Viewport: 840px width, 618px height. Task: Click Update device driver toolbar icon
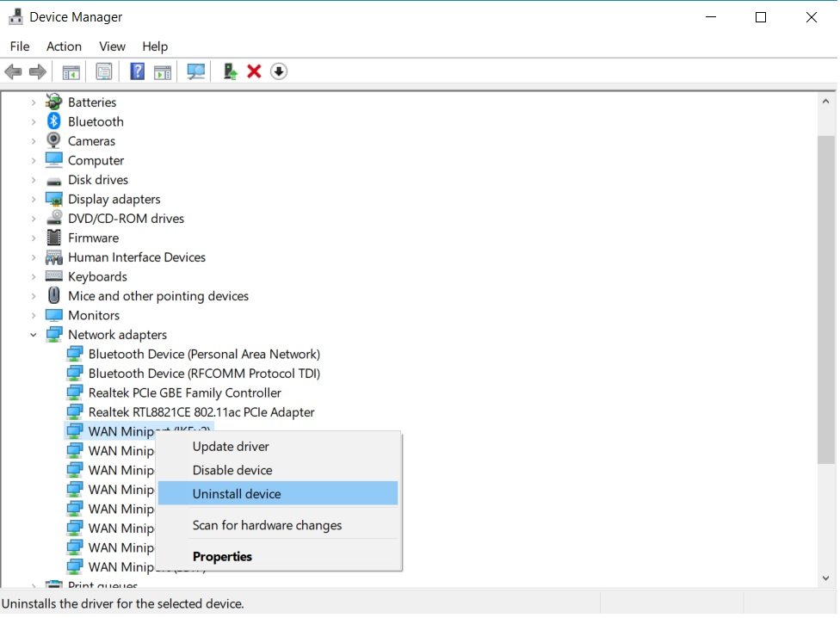(x=230, y=71)
